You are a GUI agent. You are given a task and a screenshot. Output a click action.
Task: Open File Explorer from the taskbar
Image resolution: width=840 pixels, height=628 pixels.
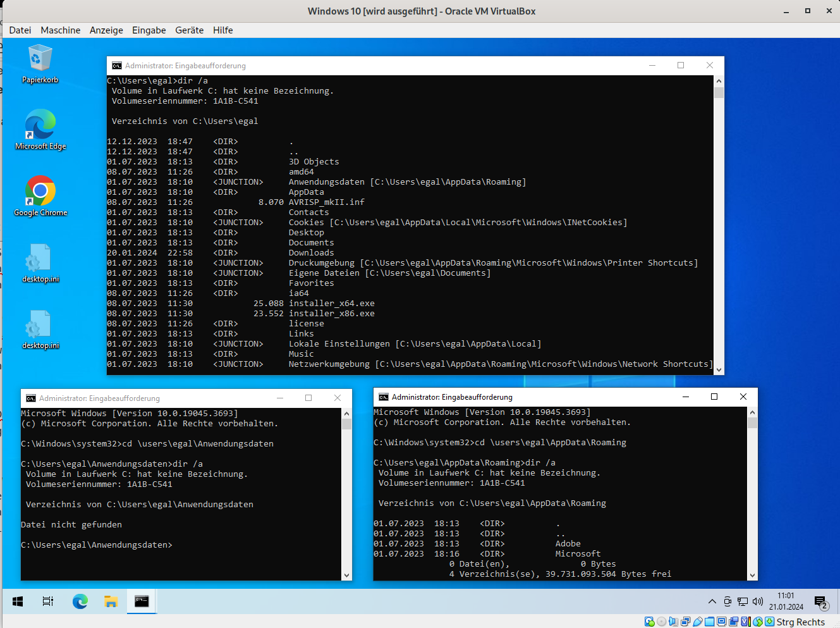pos(111,601)
